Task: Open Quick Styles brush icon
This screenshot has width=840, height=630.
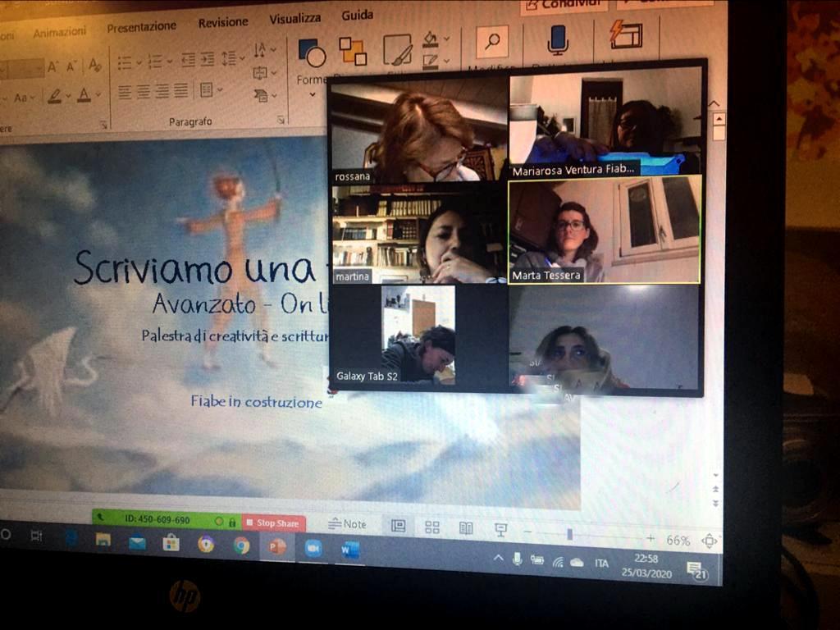Action: click(x=397, y=49)
